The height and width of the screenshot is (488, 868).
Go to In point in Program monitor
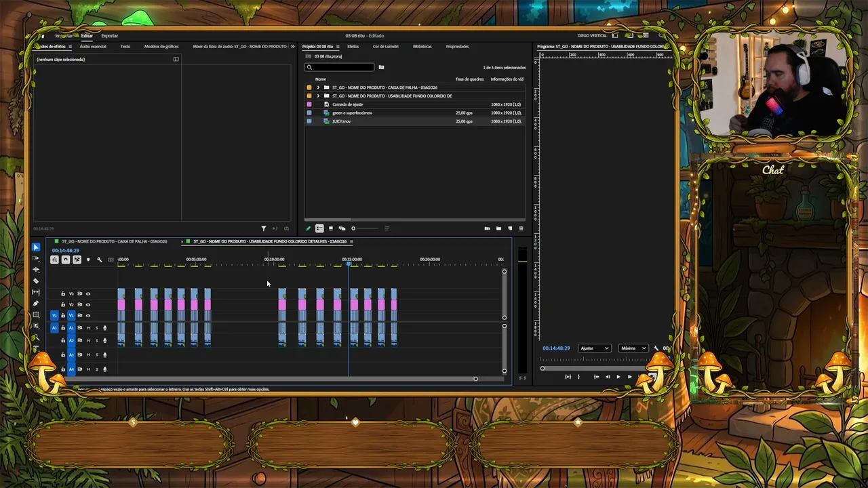point(596,377)
